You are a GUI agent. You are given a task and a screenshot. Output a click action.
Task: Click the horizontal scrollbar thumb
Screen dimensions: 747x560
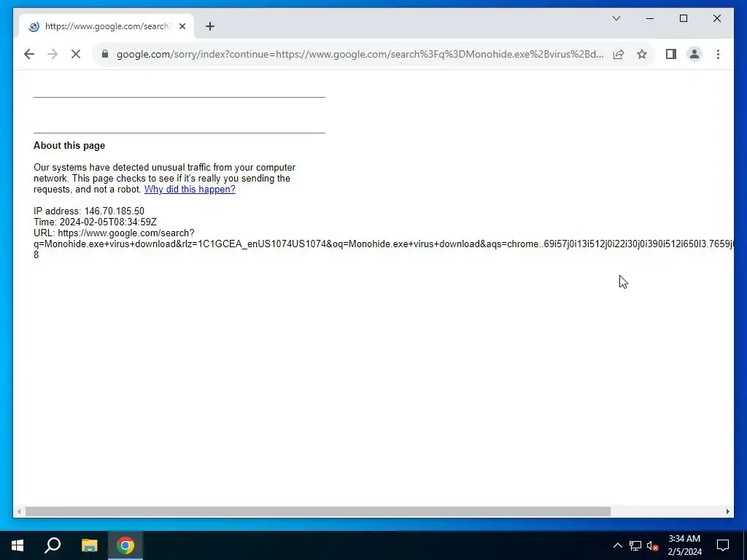318,511
